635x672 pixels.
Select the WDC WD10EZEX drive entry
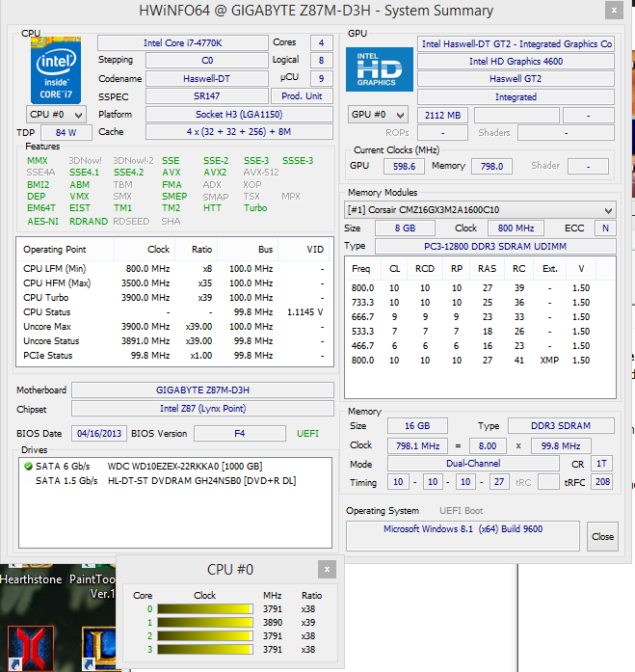coord(175,467)
